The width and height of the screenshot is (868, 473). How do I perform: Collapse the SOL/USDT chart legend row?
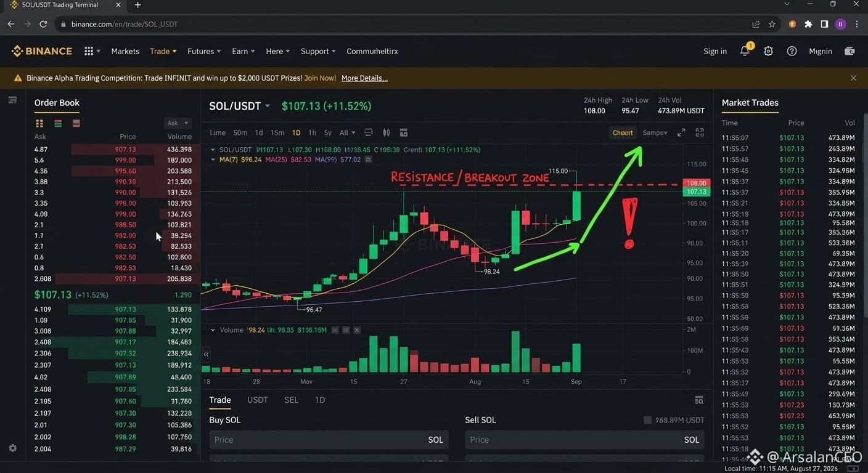click(x=213, y=150)
